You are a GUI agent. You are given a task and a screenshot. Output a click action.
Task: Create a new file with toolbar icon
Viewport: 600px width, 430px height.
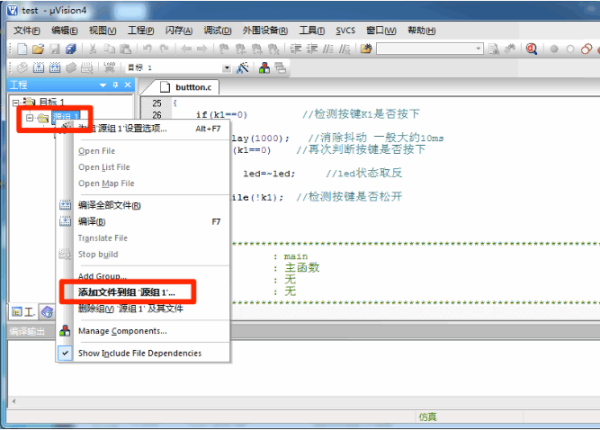(22, 49)
